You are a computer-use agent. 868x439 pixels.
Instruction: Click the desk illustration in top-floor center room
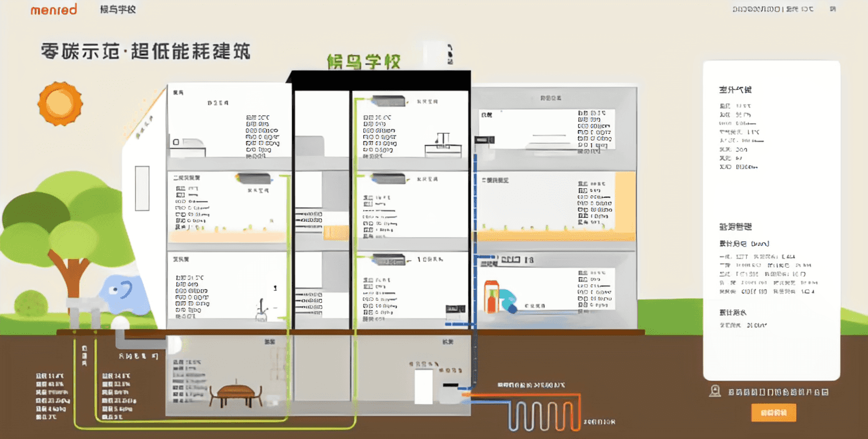point(443,145)
